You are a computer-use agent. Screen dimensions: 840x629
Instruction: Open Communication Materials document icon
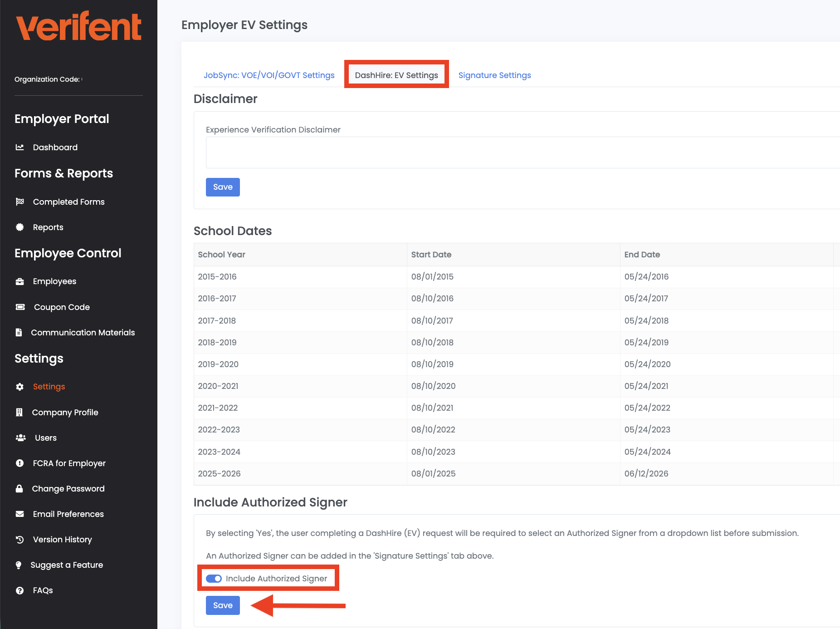[19, 332]
